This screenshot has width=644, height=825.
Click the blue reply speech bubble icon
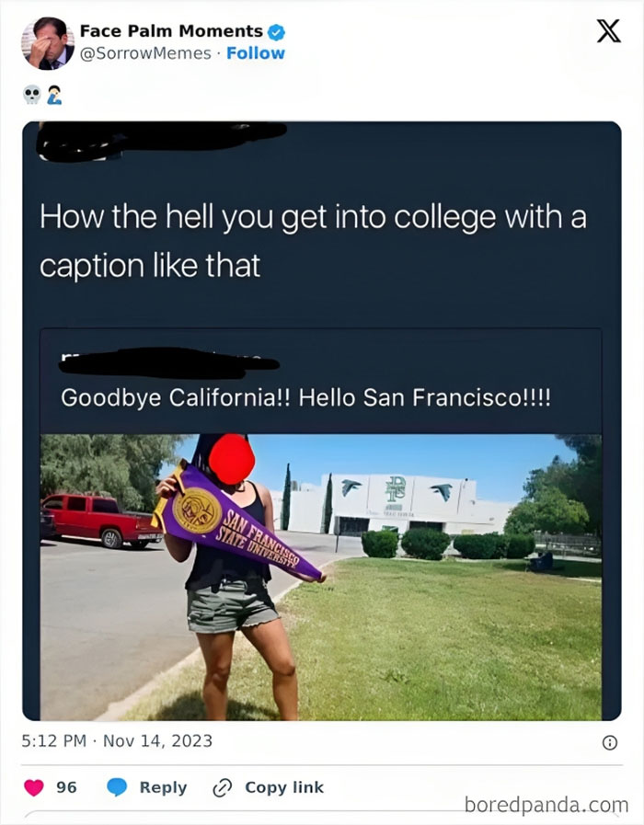pos(117,787)
